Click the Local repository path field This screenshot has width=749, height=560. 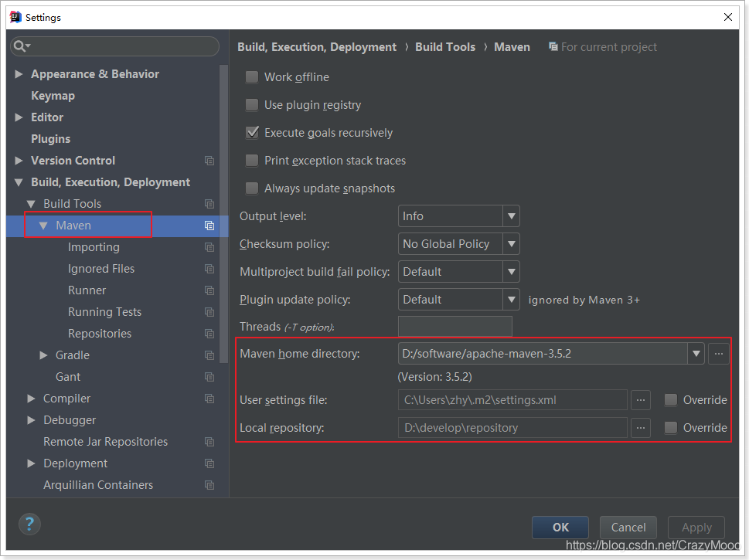pyautogui.click(x=512, y=428)
